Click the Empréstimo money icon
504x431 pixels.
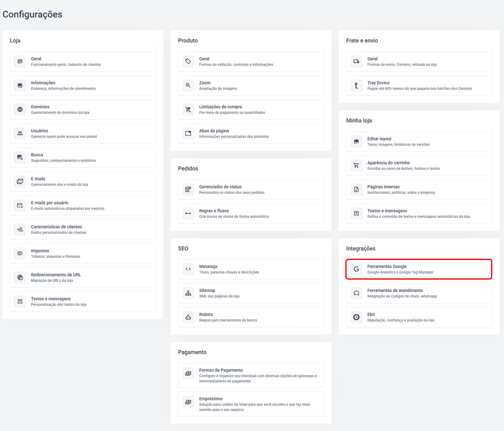(188, 402)
